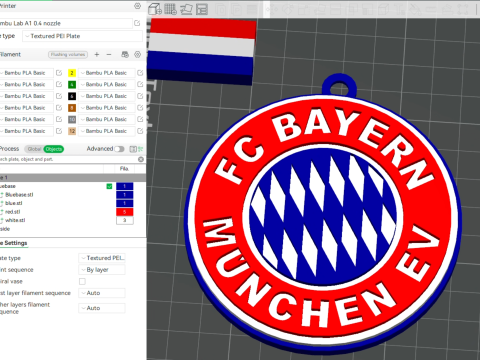Viewport: 480px width, 360px height.
Task: Toggle the Advanced settings switch
Action: (x=119, y=149)
